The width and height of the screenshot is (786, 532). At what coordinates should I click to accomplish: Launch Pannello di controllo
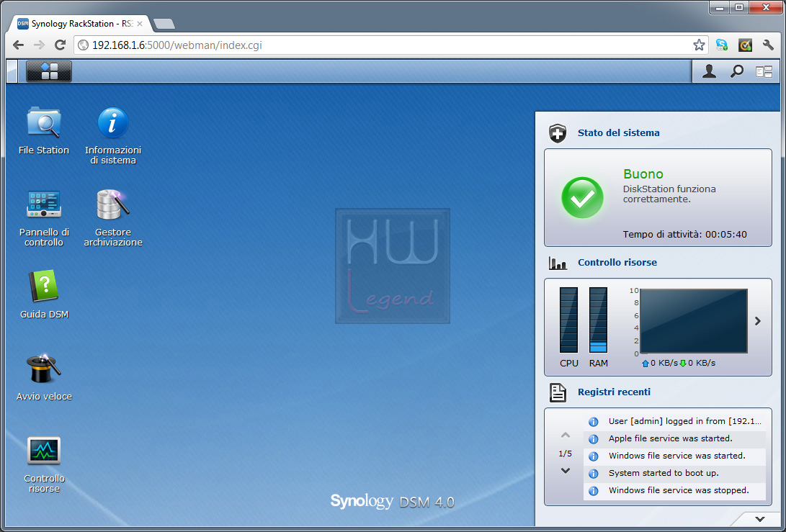pyautogui.click(x=44, y=218)
